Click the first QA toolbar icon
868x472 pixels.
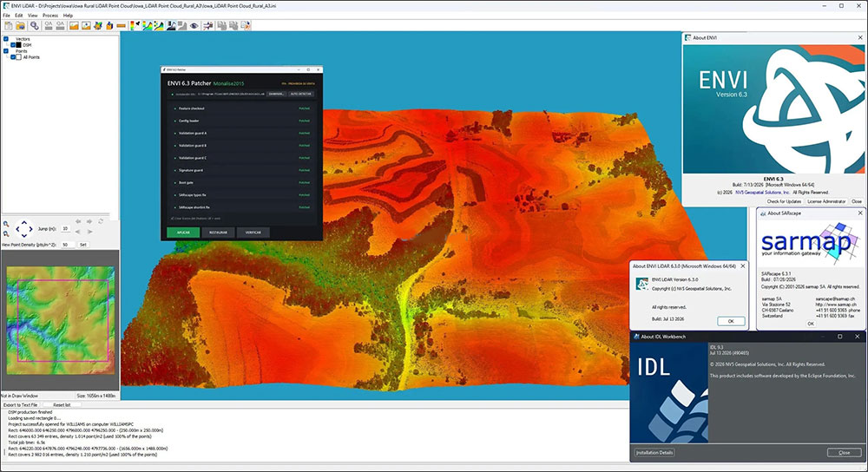(x=48, y=25)
